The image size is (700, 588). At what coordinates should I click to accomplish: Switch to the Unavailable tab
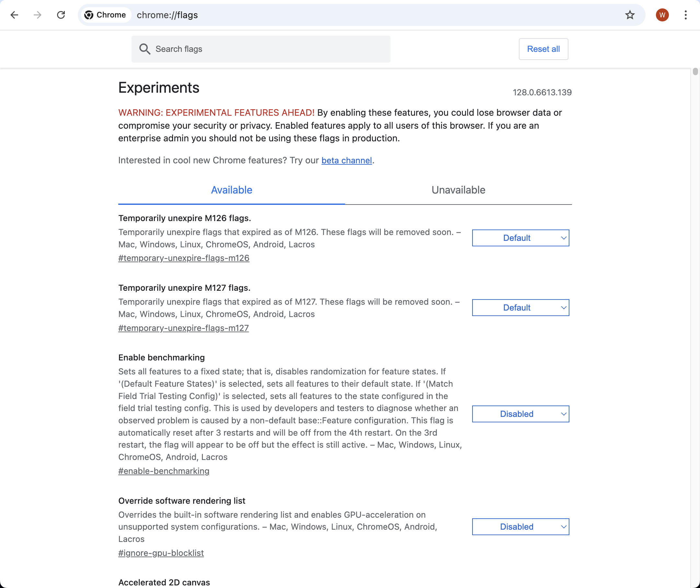click(x=458, y=190)
